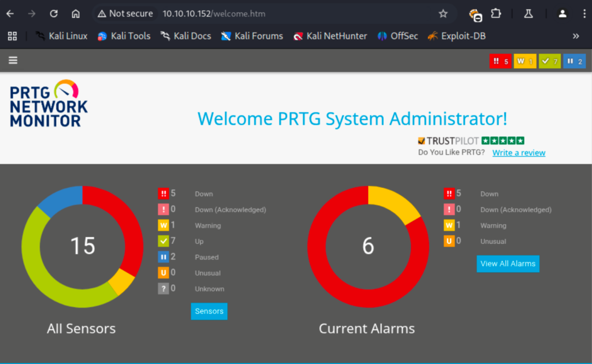The width and height of the screenshot is (592, 364).
Task: Open the OffSec bookmark
Action: click(398, 36)
